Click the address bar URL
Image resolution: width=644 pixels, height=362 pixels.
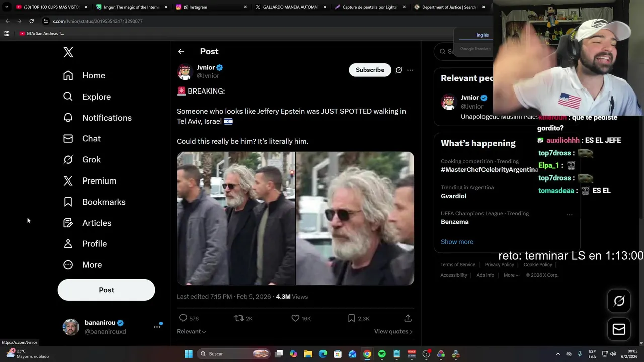click(98, 21)
